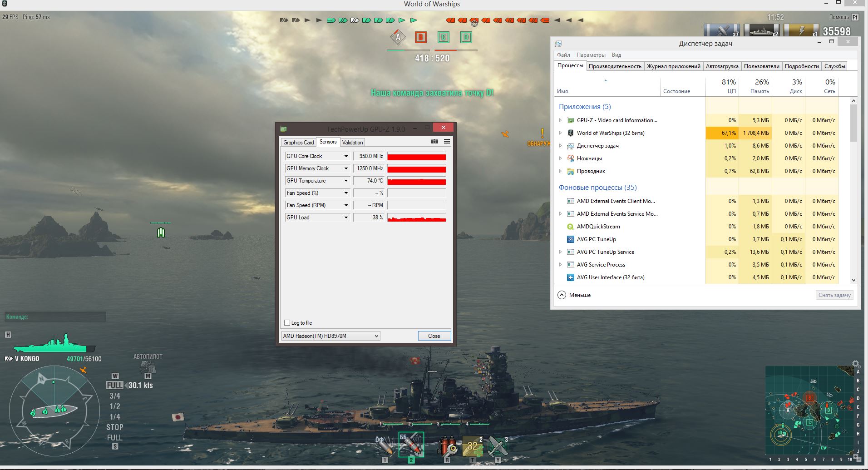Sort processes by Имя column header
This screenshot has height=470, width=868.
[x=607, y=86]
